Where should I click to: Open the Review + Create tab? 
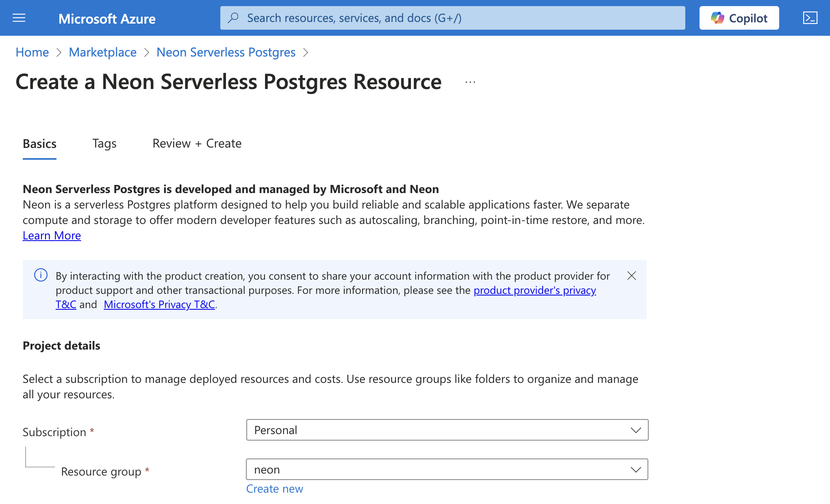pos(197,143)
